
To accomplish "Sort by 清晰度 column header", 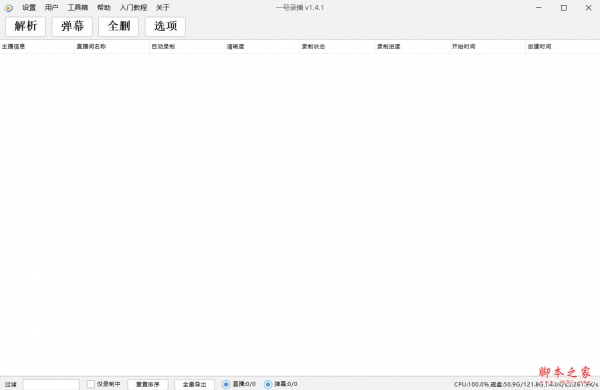I will click(x=262, y=47).
